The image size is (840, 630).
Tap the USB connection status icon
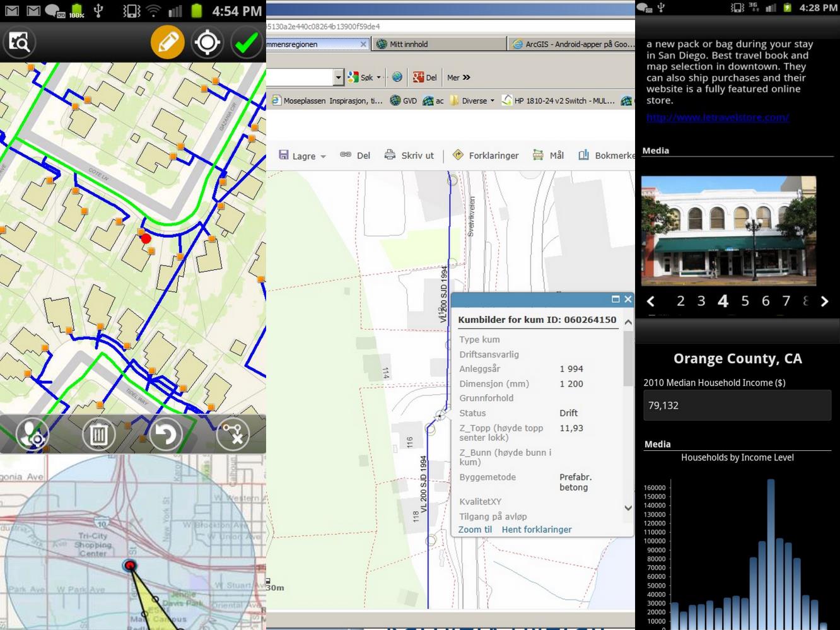pos(99,11)
